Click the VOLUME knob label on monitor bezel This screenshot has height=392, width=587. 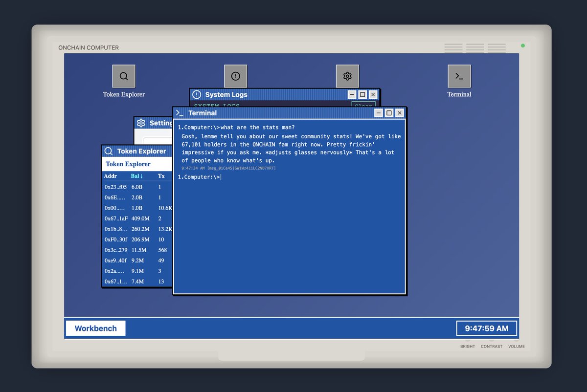[516, 347]
